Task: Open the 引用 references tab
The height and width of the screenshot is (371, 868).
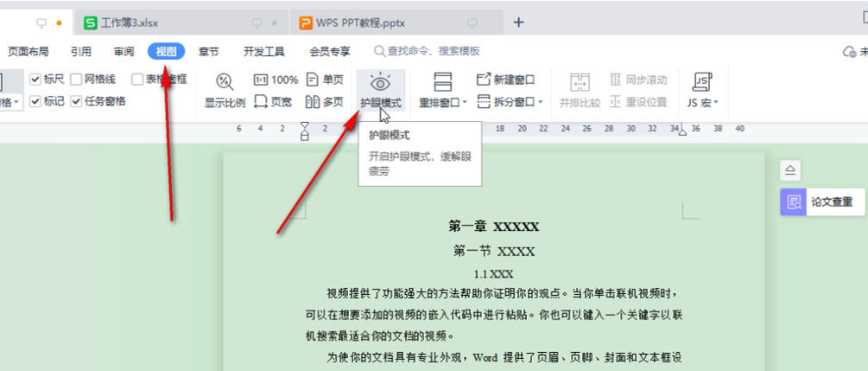Action: [x=81, y=52]
